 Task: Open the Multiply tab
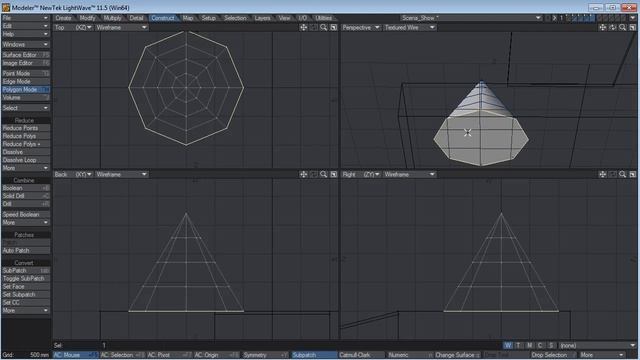112,18
